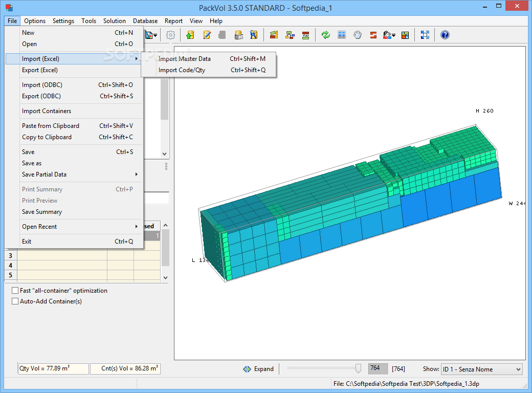Click the settings gear toolbar icon
This screenshot has height=393, width=532.
coord(170,35)
